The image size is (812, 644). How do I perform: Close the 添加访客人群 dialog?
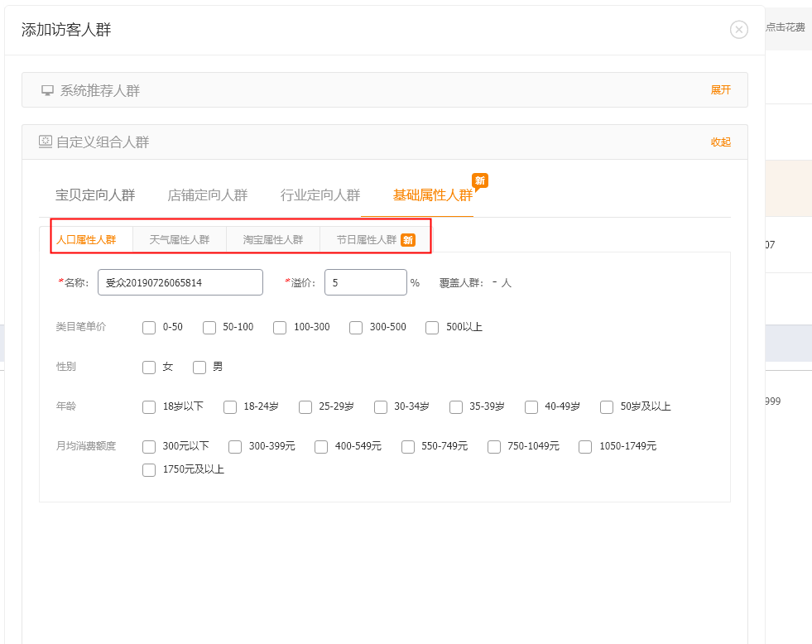[x=738, y=30]
